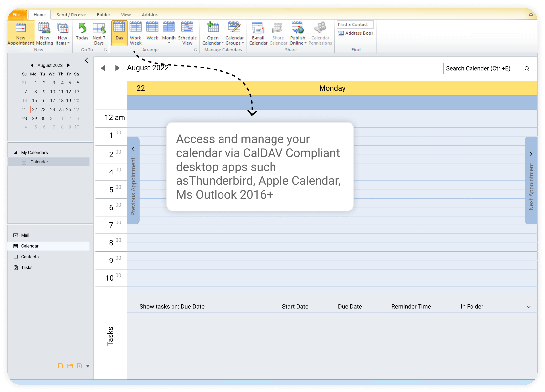Create a New Appointment

tap(21, 33)
